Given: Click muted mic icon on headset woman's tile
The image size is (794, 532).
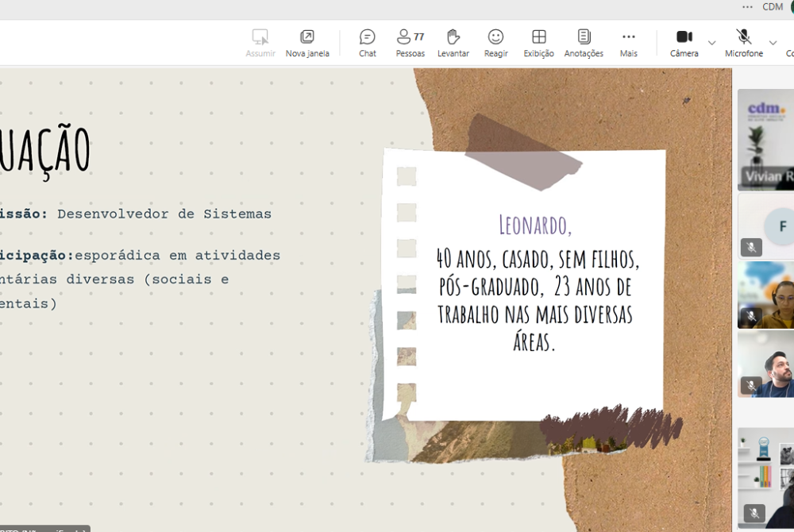Looking at the screenshot, I should tap(751, 316).
